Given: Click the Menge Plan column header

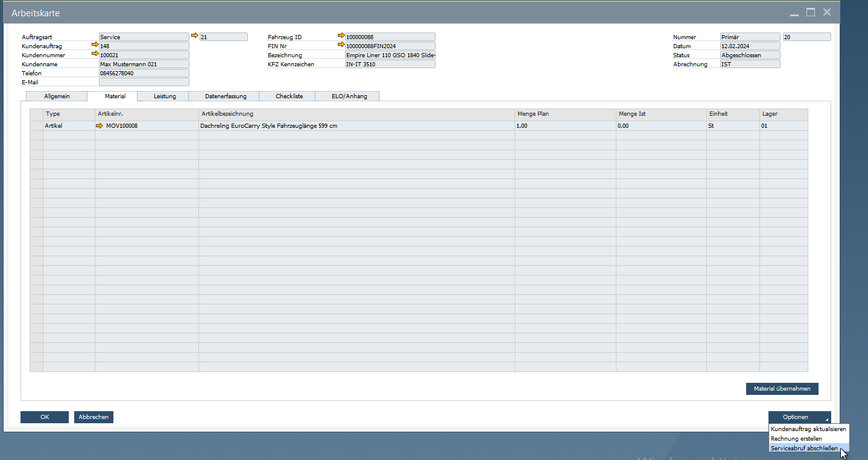Looking at the screenshot, I should [565, 114].
